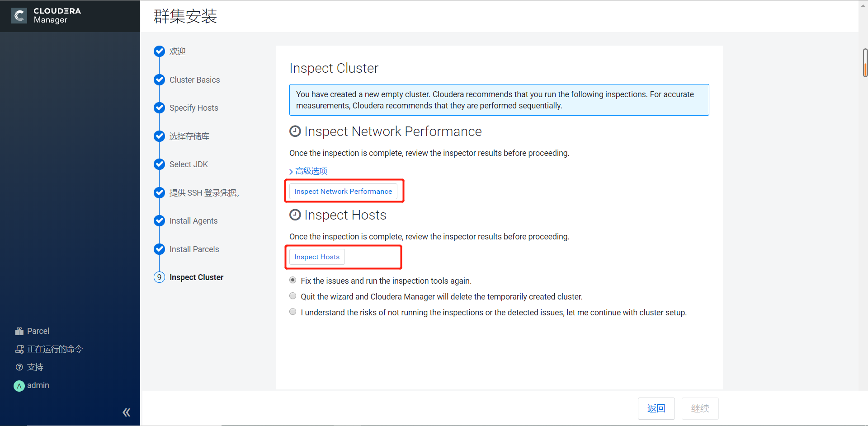Image resolution: width=868 pixels, height=426 pixels.
Task: Select Quit the wizard radio option
Action: (293, 296)
